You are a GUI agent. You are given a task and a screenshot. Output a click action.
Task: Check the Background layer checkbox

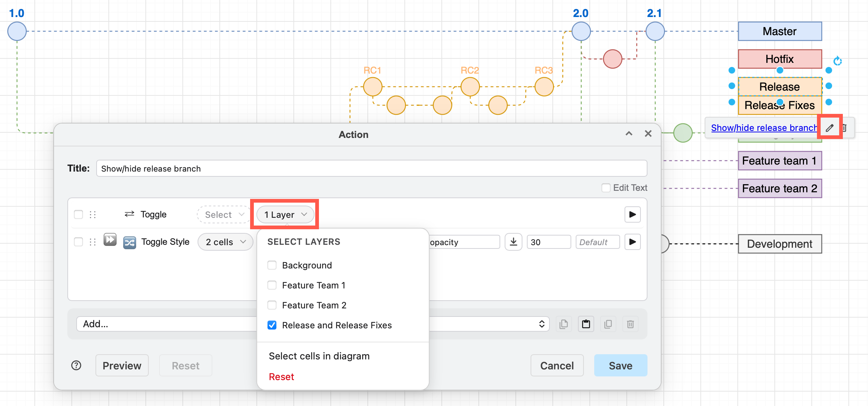[272, 265]
